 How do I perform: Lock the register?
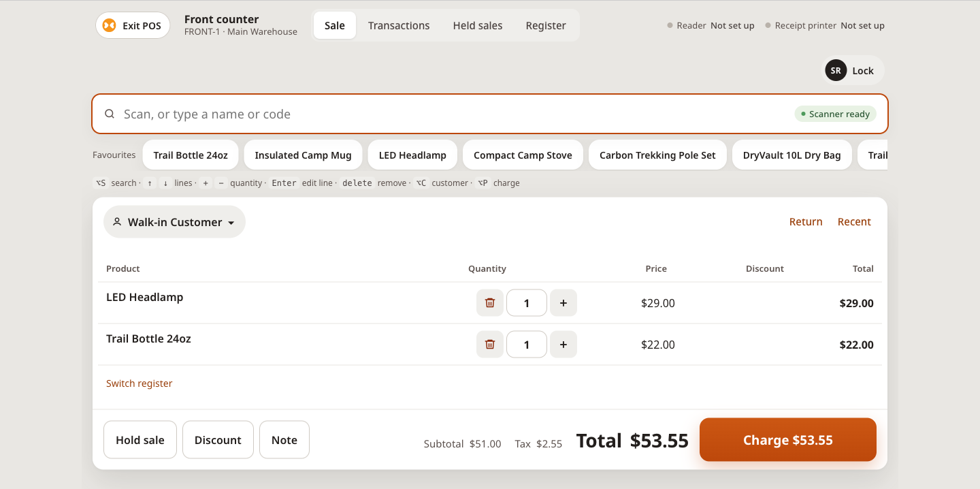(x=853, y=70)
